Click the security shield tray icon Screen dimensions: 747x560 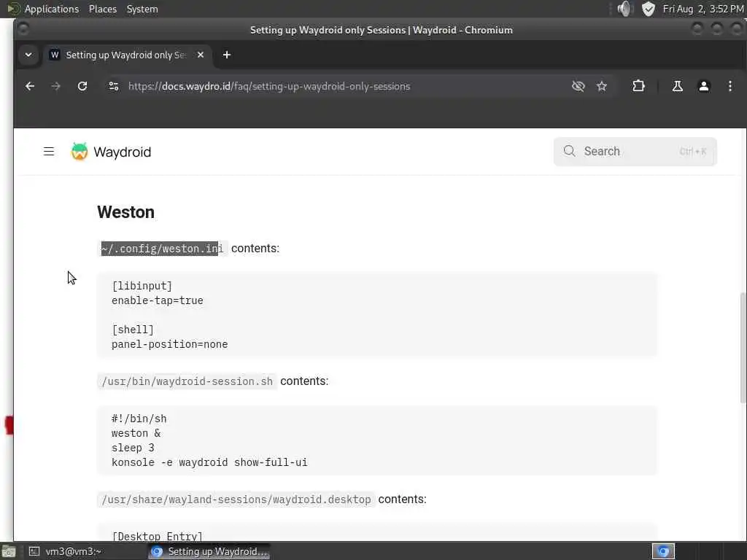(x=648, y=9)
